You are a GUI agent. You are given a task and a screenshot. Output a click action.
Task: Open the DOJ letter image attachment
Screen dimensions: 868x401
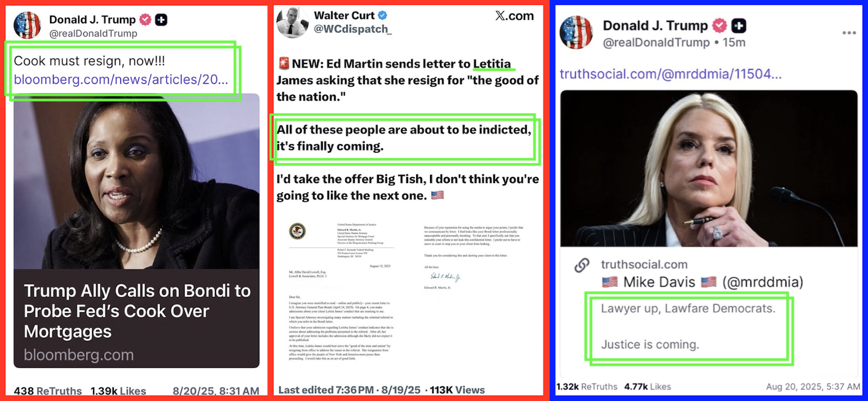[x=406, y=293]
